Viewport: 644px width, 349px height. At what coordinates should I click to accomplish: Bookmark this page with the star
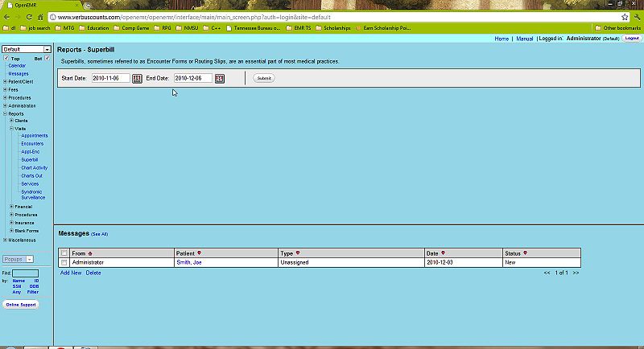[x=625, y=17]
